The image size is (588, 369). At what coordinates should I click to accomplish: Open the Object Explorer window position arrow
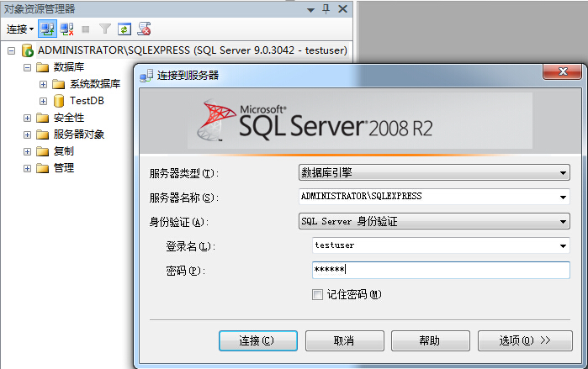[310, 10]
